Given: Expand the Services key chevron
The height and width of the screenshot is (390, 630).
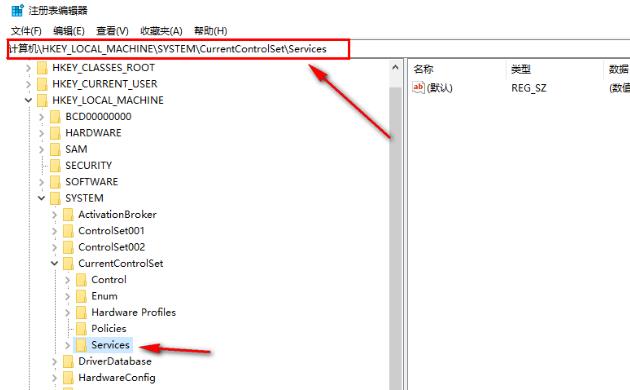Looking at the screenshot, I should point(68,345).
